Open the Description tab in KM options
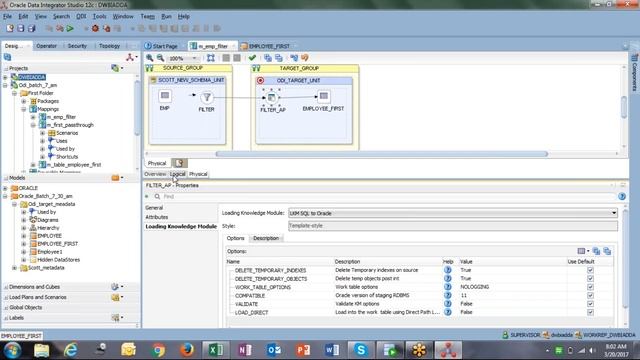This screenshot has width=640, height=360. pos(266,238)
